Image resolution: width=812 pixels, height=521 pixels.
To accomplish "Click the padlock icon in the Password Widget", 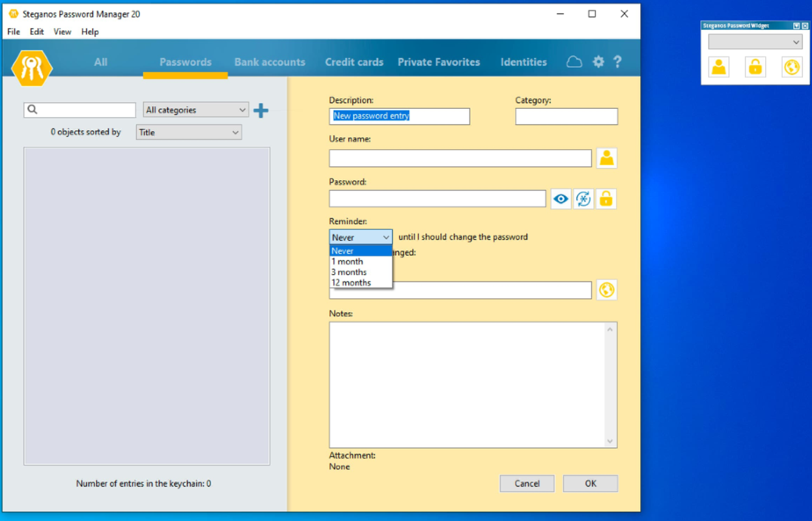I will click(755, 67).
